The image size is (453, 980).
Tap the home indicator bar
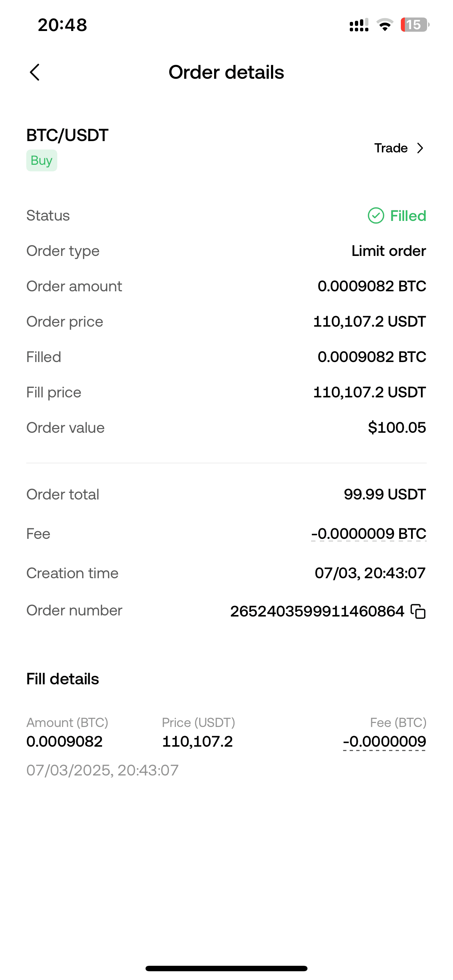click(226, 968)
